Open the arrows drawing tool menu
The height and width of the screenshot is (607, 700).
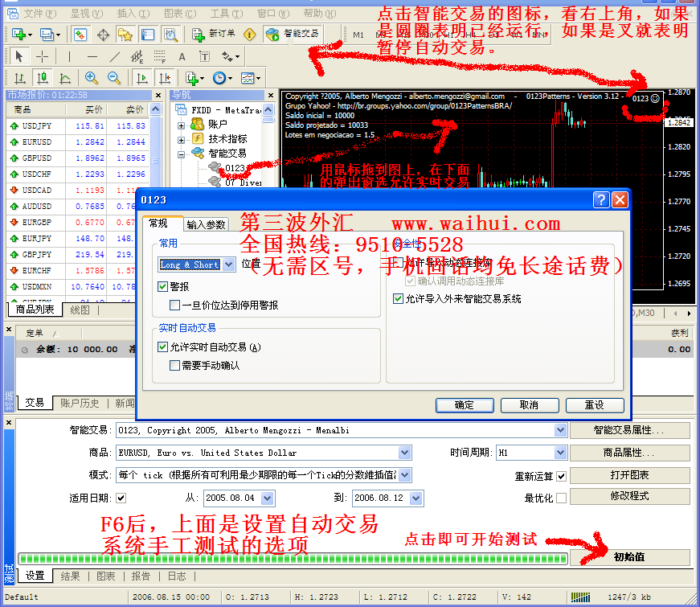coord(231,57)
